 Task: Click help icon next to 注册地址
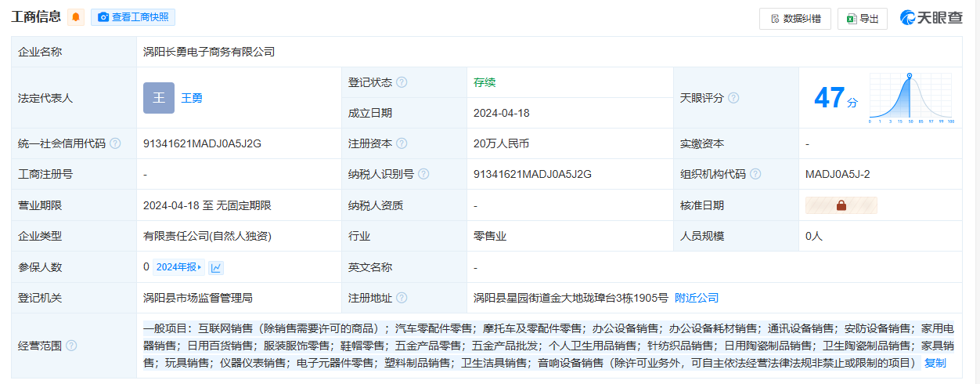coord(402,298)
